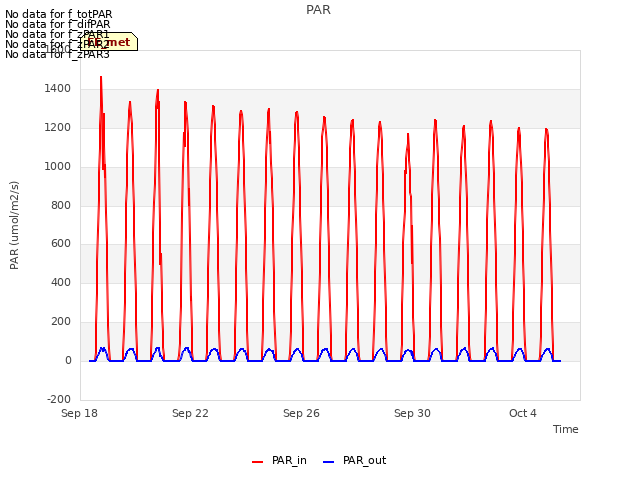The height and width of the screenshot is (480, 640).
Task: Click the 'Sep 30' x-axis tick label
Action: [x=413, y=413]
